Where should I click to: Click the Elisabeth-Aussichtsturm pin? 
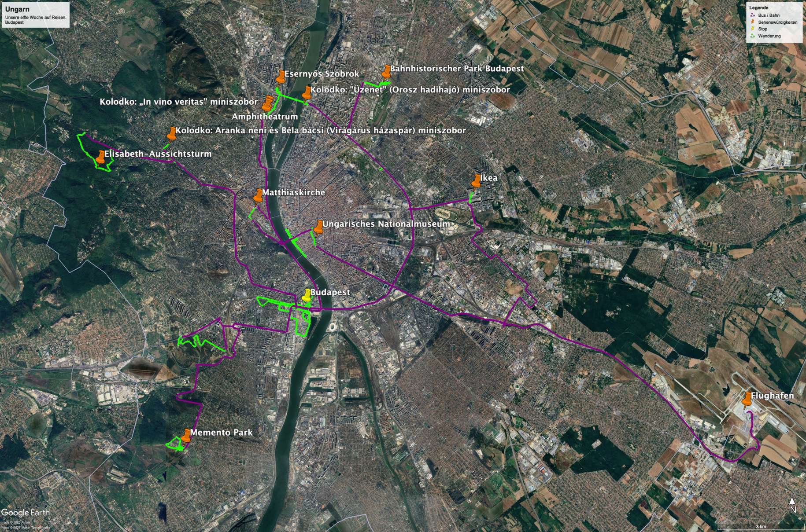pyautogui.click(x=101, y=157)
